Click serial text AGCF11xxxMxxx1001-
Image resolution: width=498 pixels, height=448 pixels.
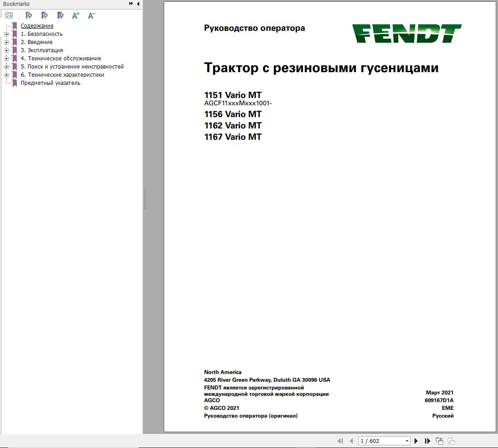tap(238, 103)
